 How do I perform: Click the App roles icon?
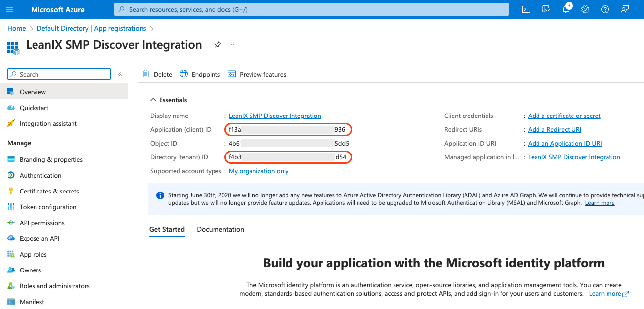(x=11, y=254)
